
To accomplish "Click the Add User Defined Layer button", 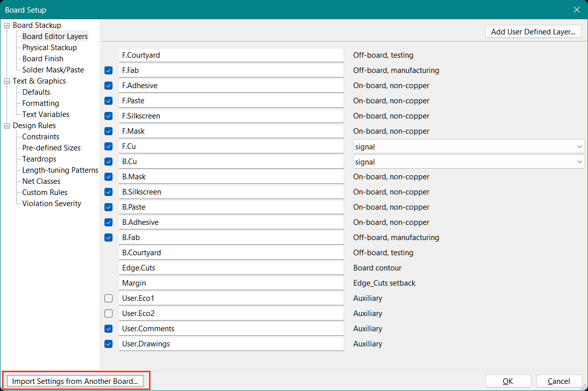I will coord(533,32).
